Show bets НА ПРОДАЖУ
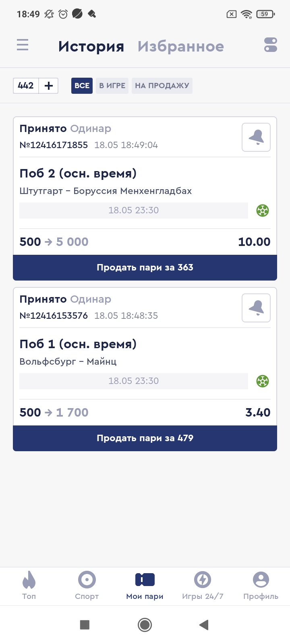The width and height of the screenshot is (290, 644). pos(162,86)
